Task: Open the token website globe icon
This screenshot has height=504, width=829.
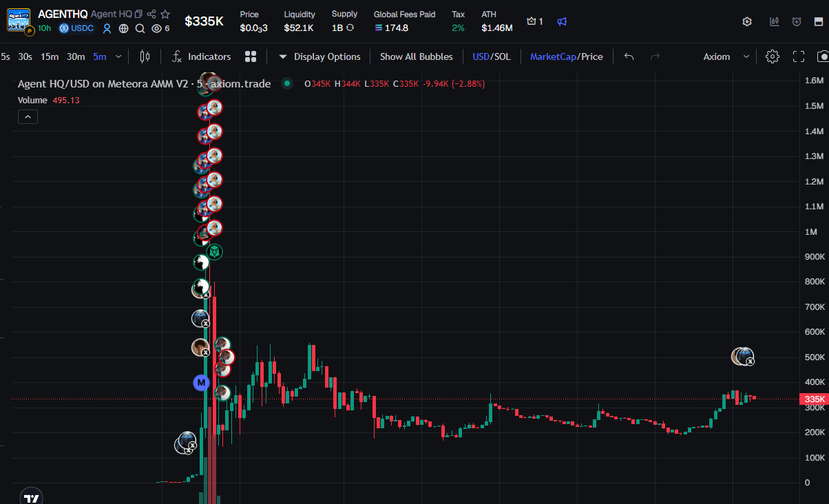Action: point(123,28)
